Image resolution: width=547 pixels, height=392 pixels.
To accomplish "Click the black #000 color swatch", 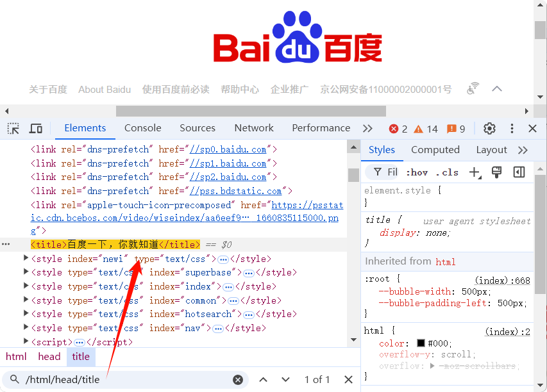I will (421, 343).
